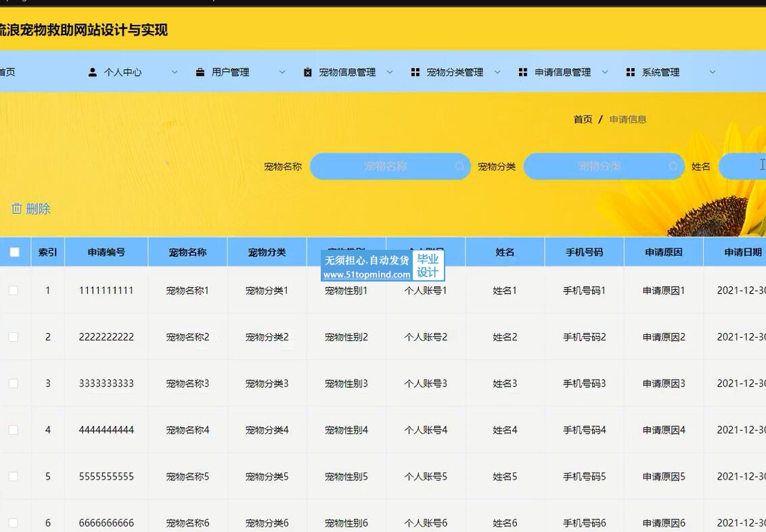The image size is (766, 532).
Task: Select the cell 宠物分类3
Action: 267,384
